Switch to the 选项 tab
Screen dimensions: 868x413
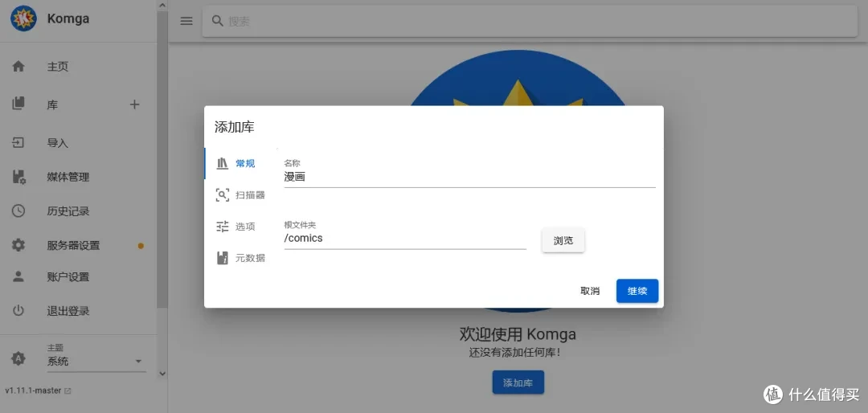(240, 227)
